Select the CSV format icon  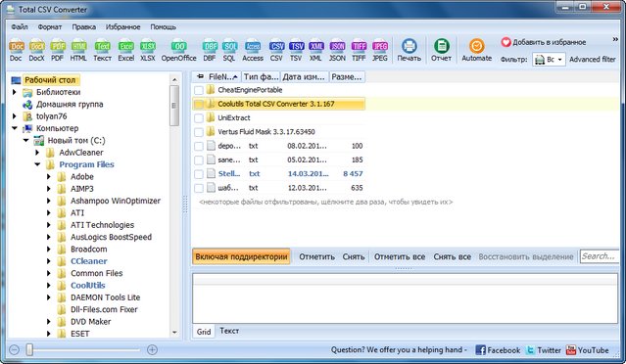tap(276, 51)
